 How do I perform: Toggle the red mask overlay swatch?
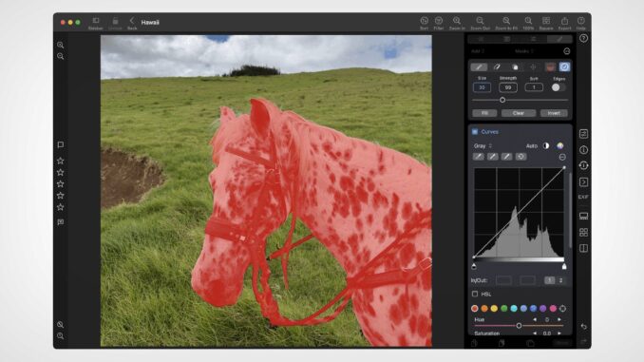click(550, 67)
